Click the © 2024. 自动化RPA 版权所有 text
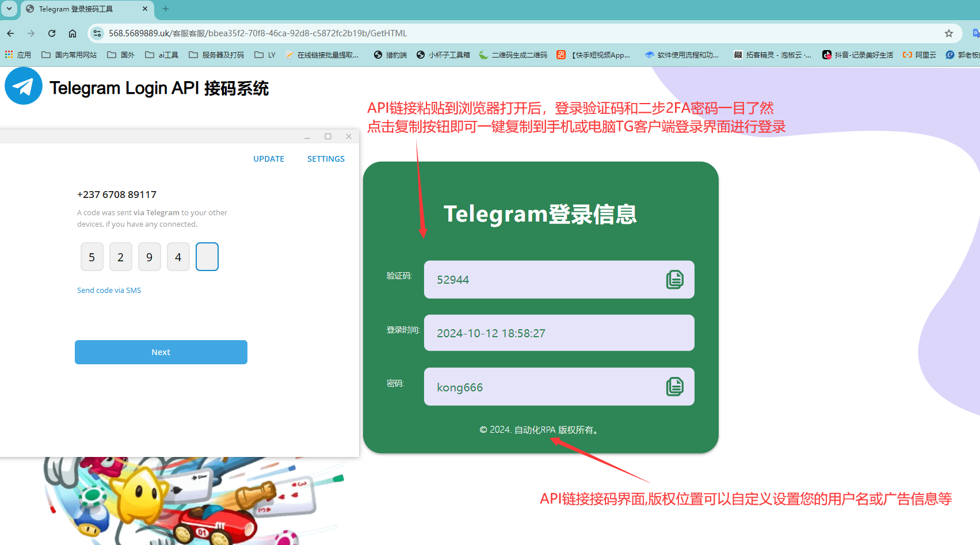This screenshot has height=545, width=980. point(540,430)
